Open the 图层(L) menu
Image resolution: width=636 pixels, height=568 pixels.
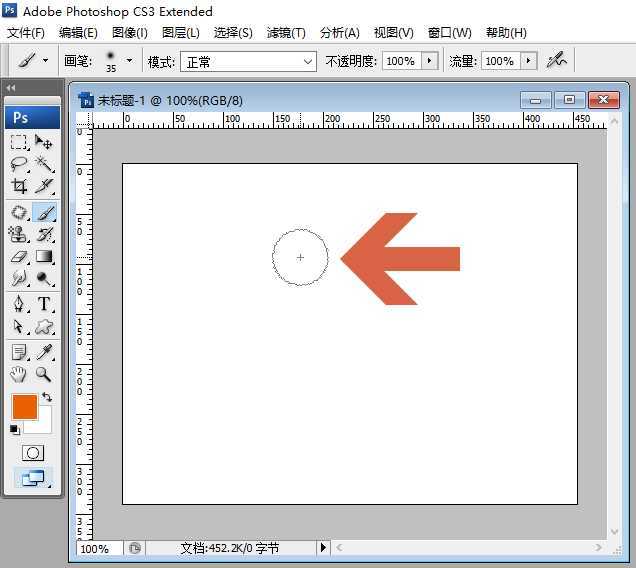[181, 33]
